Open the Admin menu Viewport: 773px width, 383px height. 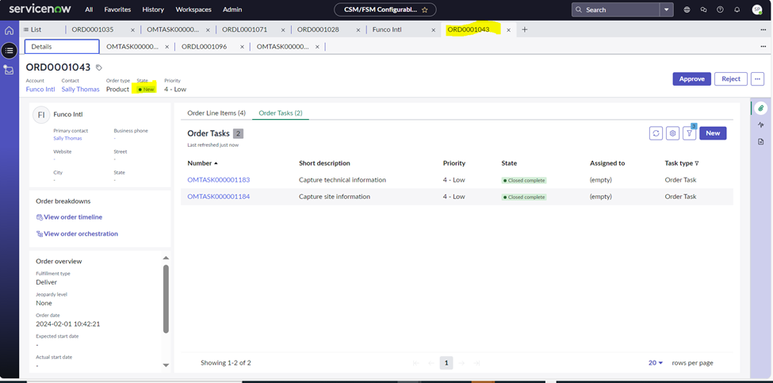(x=232, y=9)
